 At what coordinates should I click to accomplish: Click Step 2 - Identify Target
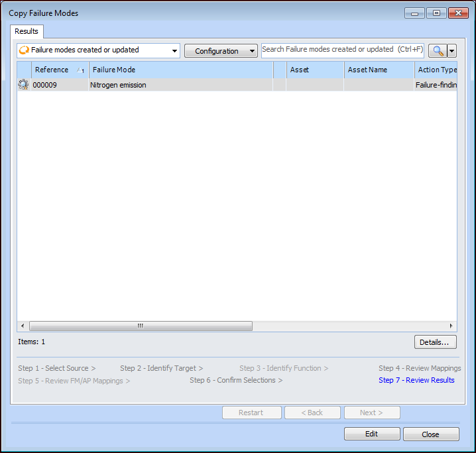(x=162, y=368)
